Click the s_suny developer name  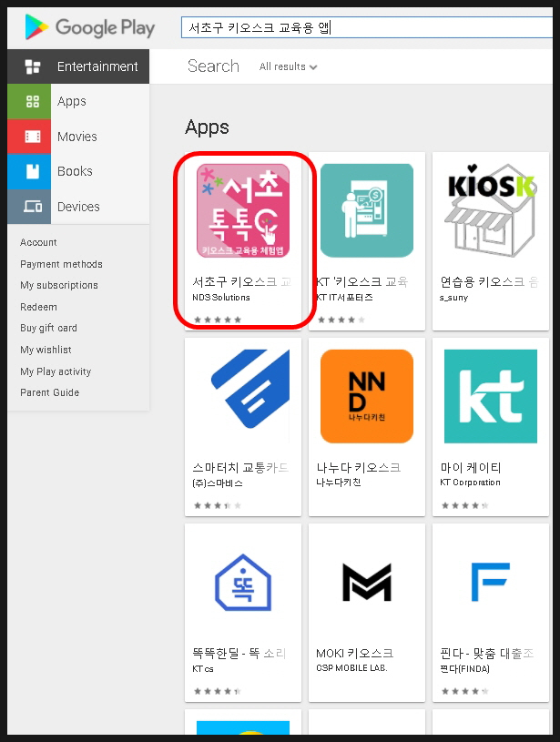(454, 298)
